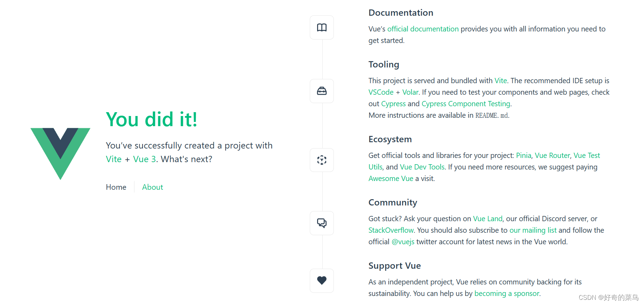
Task: Select the Tooling toolbox icon
Action: point(321,91)
